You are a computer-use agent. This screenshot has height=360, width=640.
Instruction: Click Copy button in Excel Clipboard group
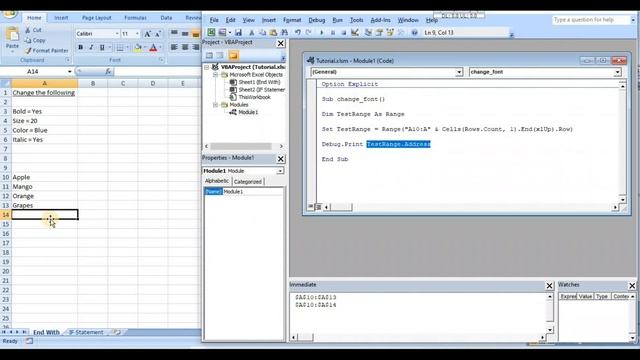[35, 40]
